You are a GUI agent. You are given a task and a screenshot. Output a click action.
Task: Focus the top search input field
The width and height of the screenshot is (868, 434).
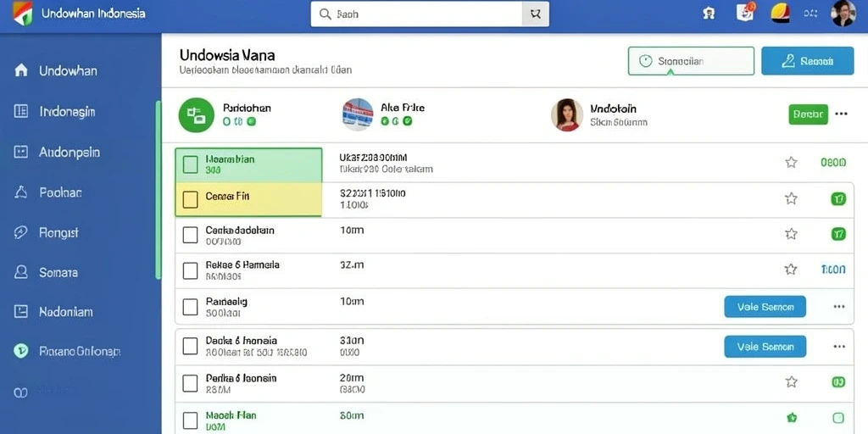417,14
